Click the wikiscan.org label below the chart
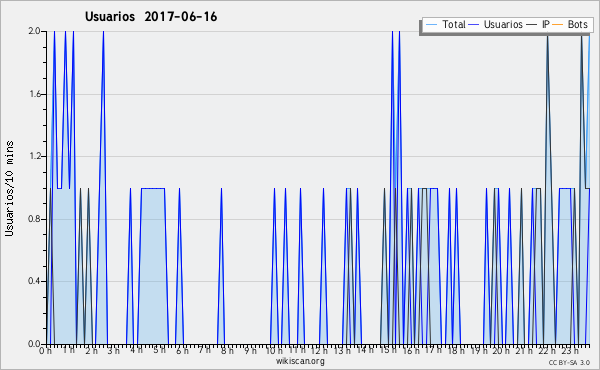 (300, 361)
